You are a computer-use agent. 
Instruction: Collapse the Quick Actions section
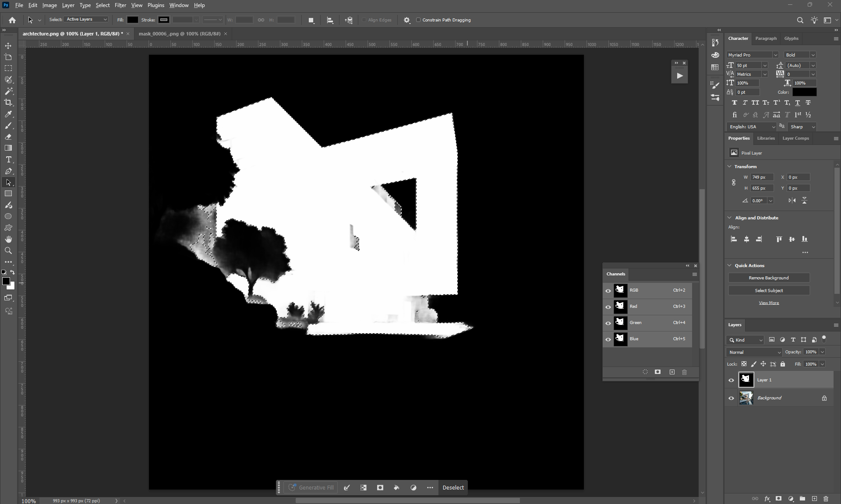tap(729, 265)
